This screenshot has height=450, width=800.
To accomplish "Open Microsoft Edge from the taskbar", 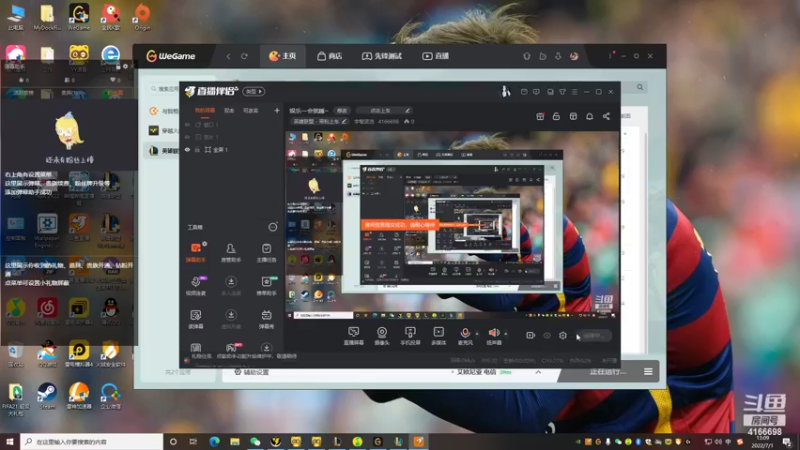I will pyautogui.click(x=214, y=441).
